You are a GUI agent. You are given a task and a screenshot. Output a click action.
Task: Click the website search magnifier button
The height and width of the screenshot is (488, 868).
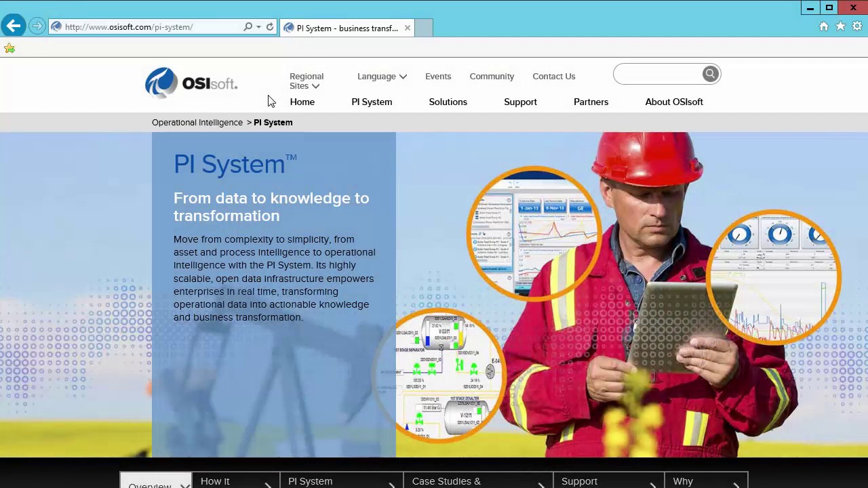(x=710, y=74)
